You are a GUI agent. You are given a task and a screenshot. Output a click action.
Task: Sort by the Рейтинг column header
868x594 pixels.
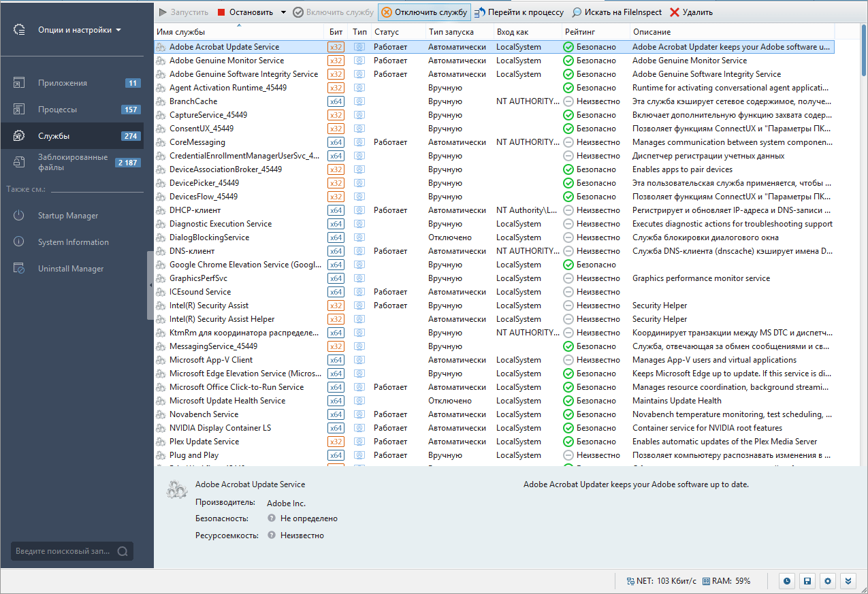pos(596,32)
